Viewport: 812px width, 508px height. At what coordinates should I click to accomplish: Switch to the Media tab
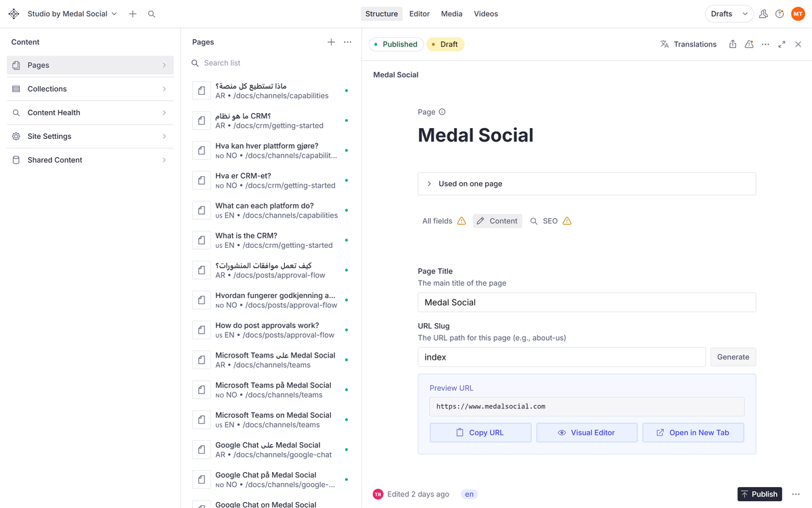click(452, 14)
